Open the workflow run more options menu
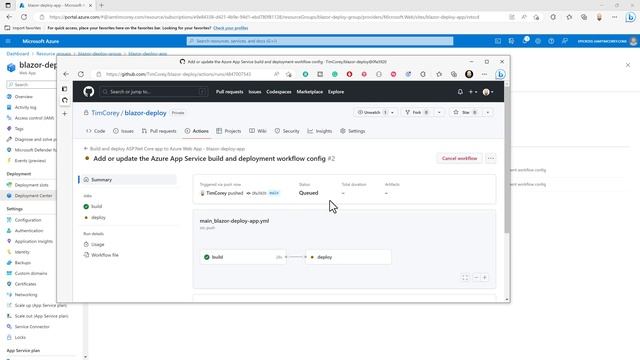This screenshot has height=360, width=640. pos(491,158)
